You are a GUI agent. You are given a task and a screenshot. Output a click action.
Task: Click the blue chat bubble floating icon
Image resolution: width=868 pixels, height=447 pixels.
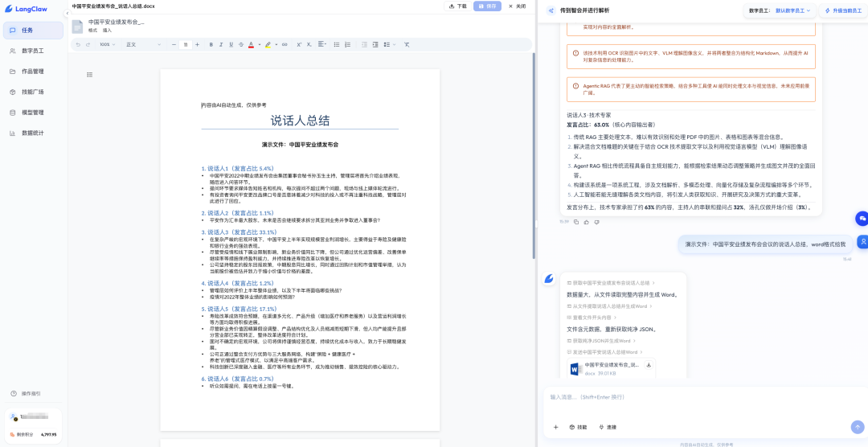point(862,219)
